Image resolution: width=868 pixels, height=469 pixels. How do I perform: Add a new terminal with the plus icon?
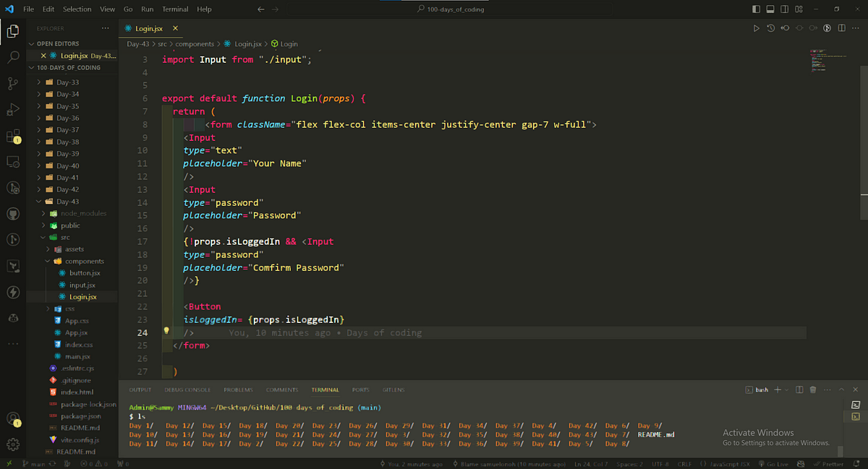coord(778,390)
